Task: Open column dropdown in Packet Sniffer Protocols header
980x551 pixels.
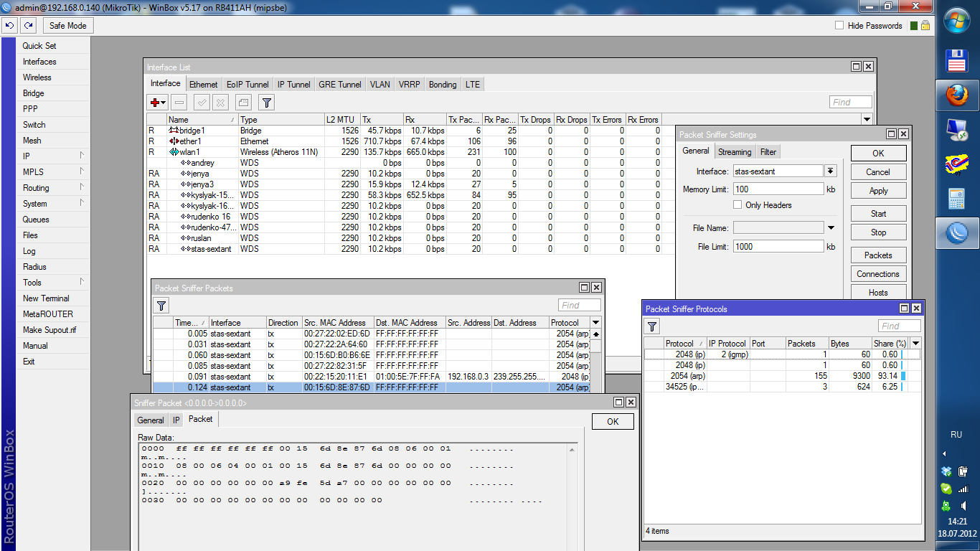Action: 915,344
